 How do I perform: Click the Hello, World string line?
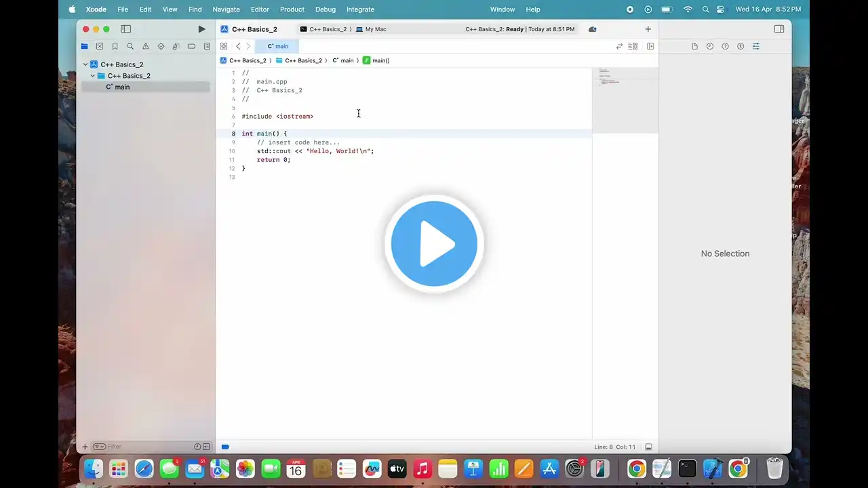click(x=315, y=151)
